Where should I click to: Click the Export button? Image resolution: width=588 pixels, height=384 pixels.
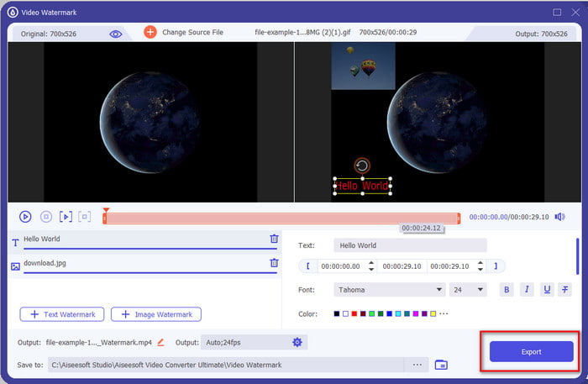(531, 351)
